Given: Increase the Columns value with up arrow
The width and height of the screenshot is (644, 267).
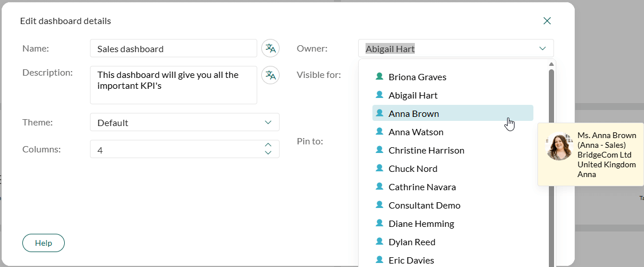Looking at the screenshot, I should click(268, 145).
